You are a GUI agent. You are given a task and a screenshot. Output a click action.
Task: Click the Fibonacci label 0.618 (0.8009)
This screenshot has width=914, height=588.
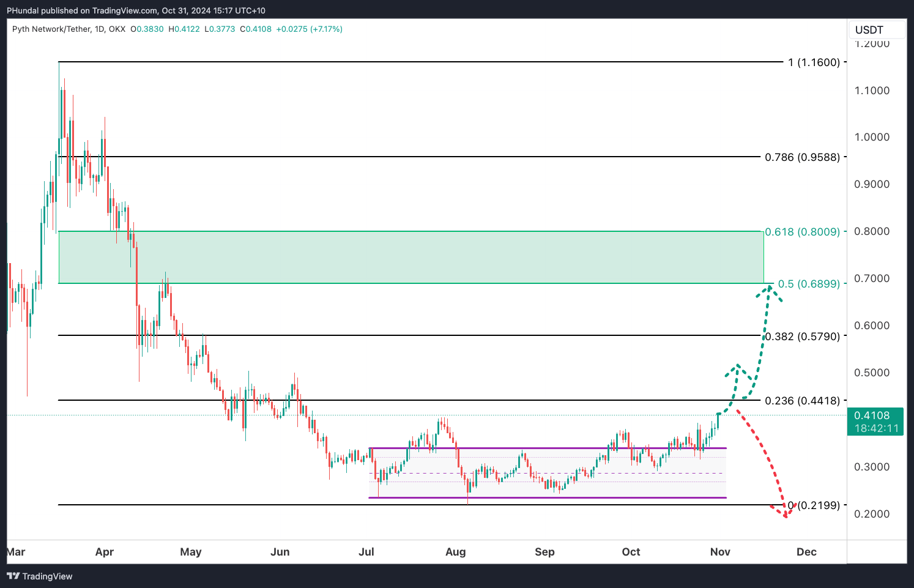803,232
